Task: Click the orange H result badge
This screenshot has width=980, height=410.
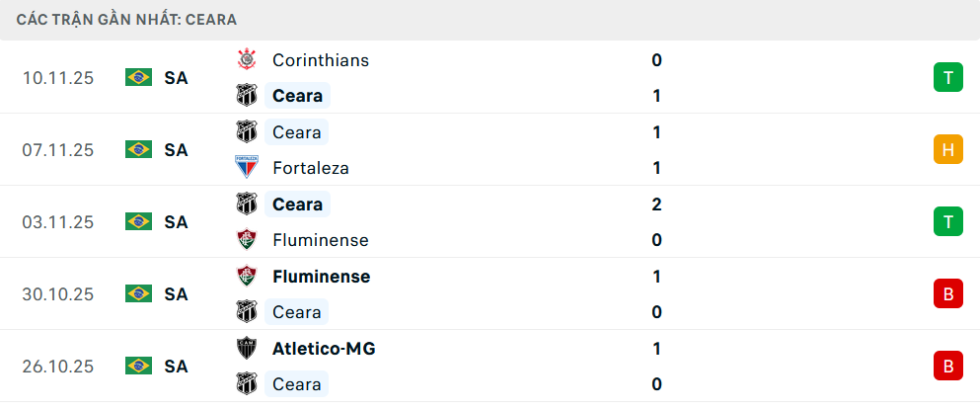Action: pyautogui.click(x=947, y=149)
